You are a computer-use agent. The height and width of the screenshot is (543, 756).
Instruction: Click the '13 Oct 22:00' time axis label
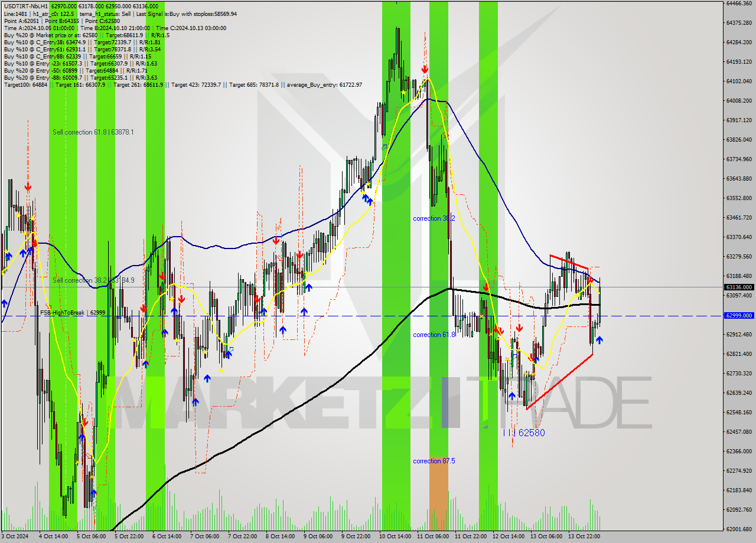click(584, 537)
